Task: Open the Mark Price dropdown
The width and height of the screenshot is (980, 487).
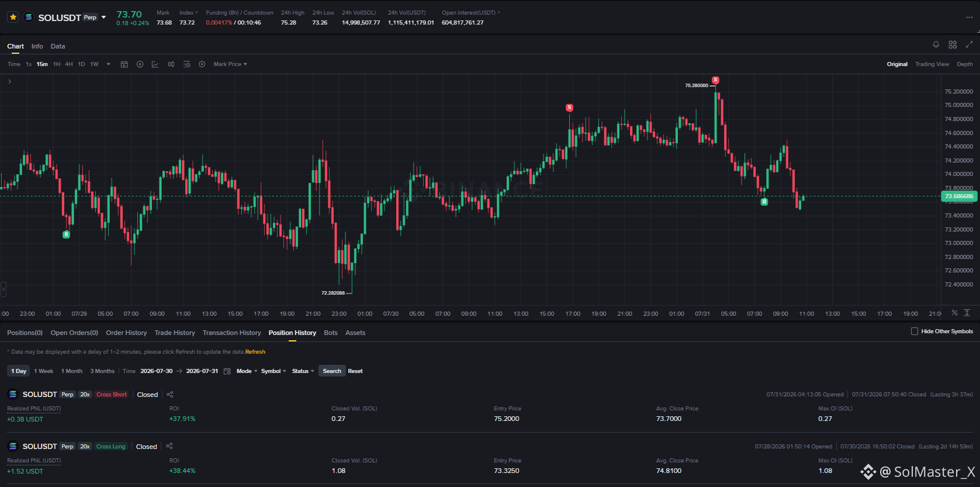Action: coord(230,64)
